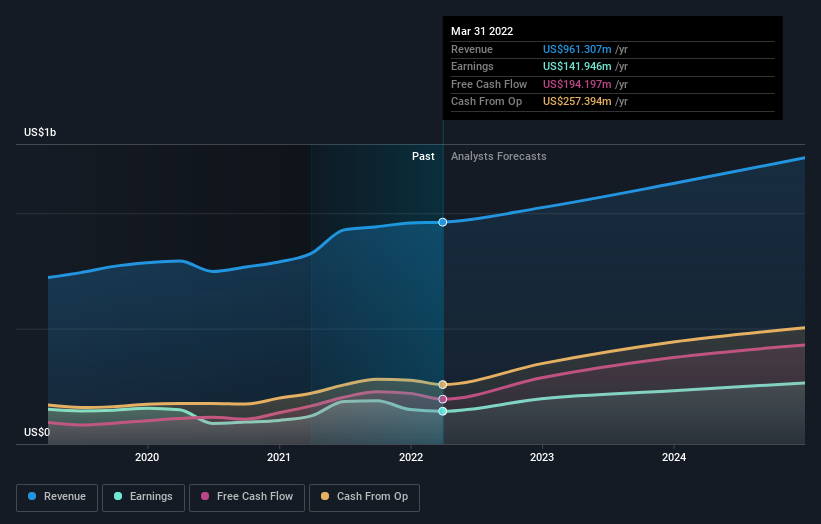Click the 2021 x-axis label
Image resolution: width=821 pixels, height=524 pixels.
(279, 458)
